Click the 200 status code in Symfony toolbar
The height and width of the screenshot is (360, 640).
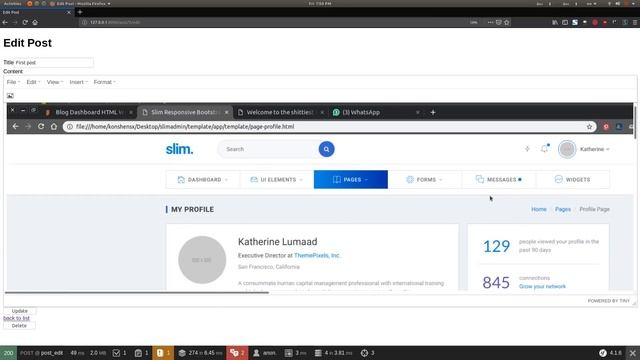point(8,353)
